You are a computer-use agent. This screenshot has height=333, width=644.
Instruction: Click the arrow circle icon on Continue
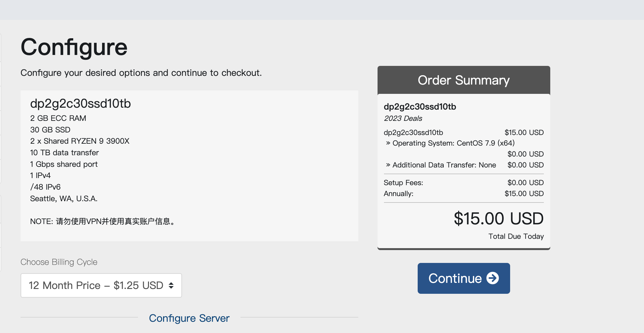492,278
